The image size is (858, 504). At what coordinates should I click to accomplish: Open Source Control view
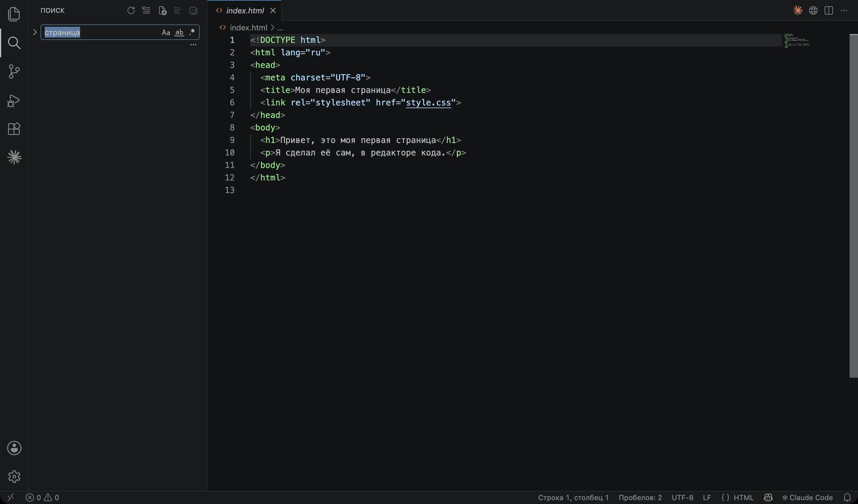click(x=14, y=71)
